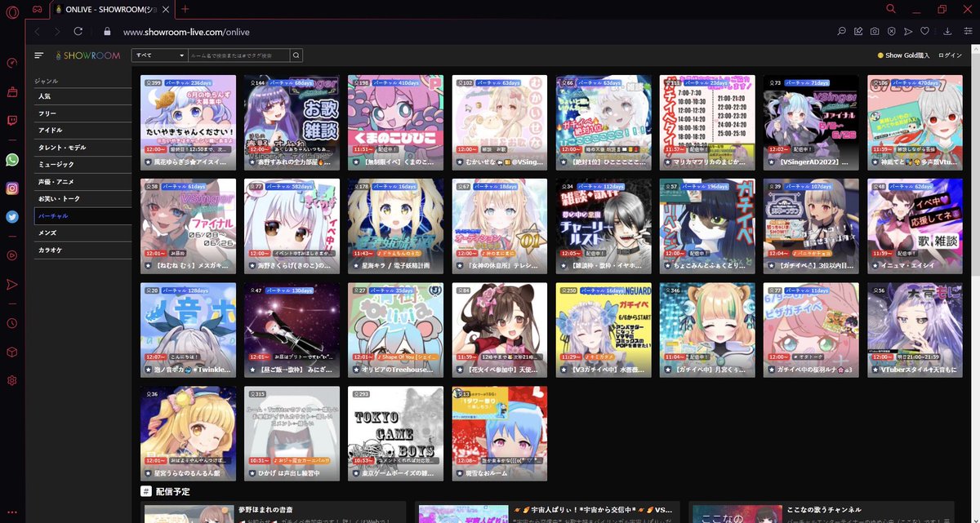Open the sidebar media player icon
Screen dimensions: 980x523
11,255
